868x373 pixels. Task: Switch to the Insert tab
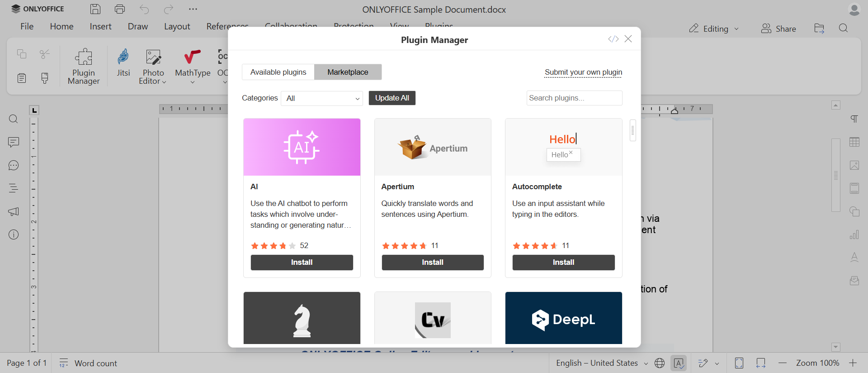point(100,26)
